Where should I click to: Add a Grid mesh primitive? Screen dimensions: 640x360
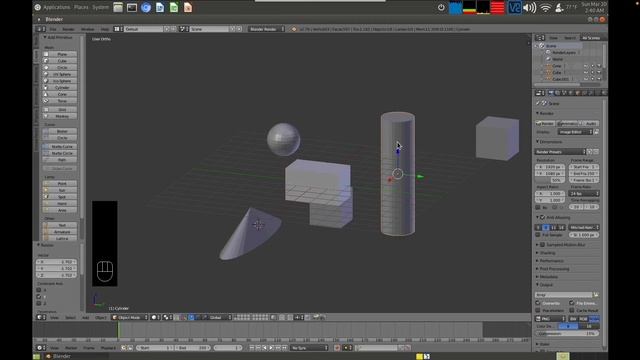pos(60,110)
